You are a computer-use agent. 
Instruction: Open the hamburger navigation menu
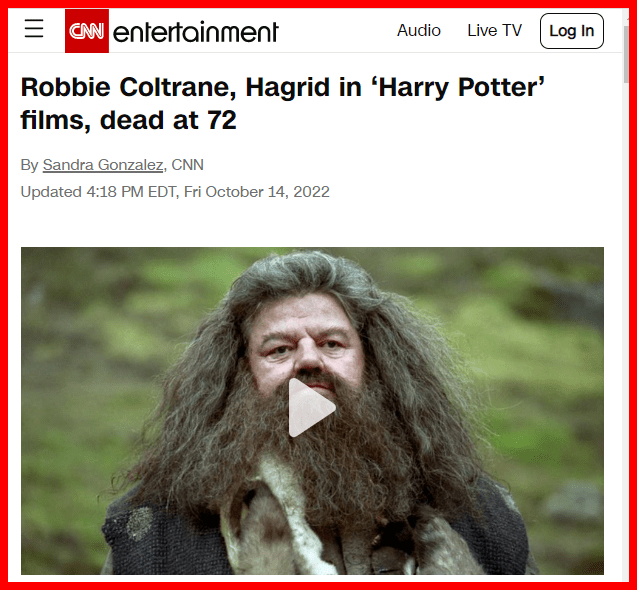click(x=34, y=28)
